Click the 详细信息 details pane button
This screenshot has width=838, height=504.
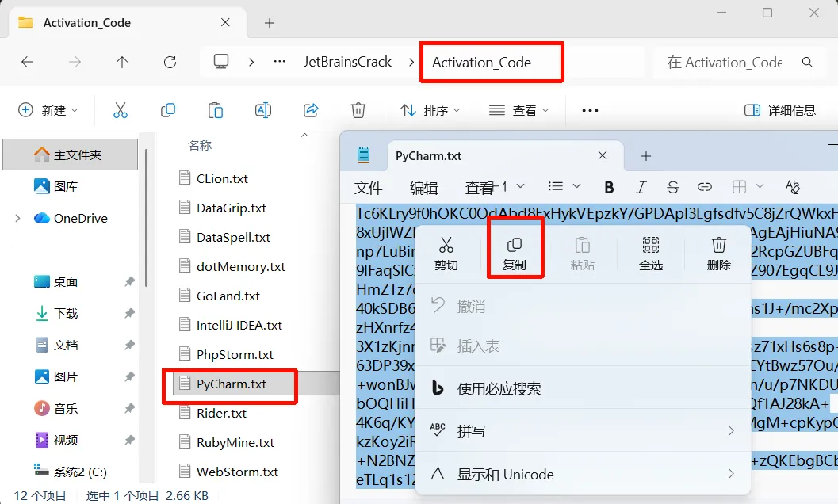click(x=780, y=111)
